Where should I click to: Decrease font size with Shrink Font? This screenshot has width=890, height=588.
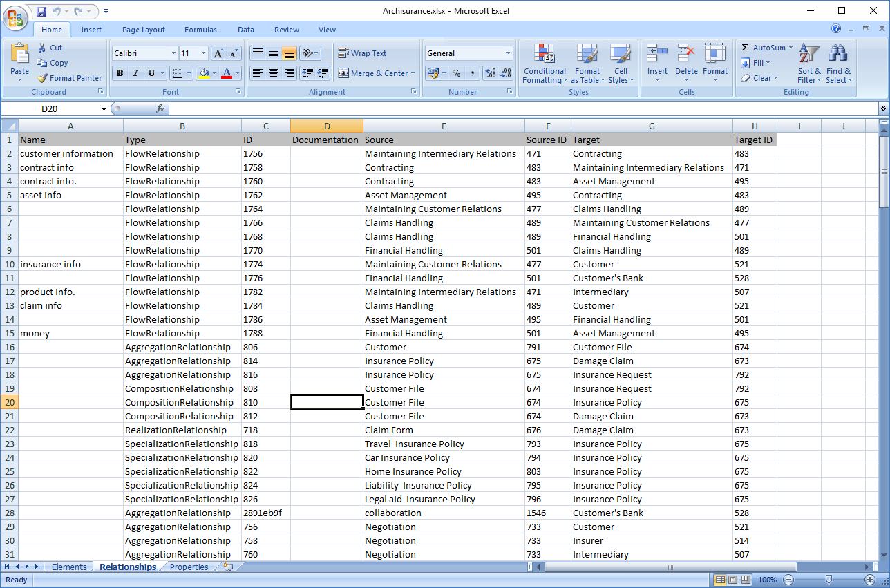[234, 53]
